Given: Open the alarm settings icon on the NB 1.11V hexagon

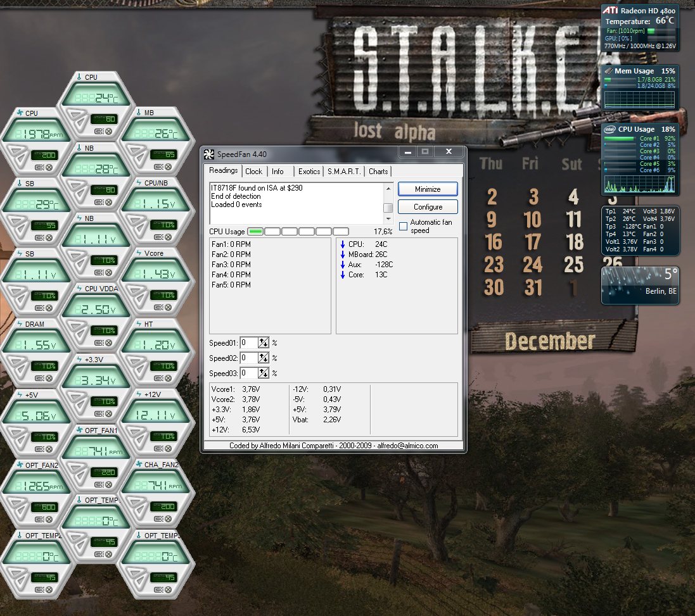Looking at the screenshot, I should (x=98, y=272).
